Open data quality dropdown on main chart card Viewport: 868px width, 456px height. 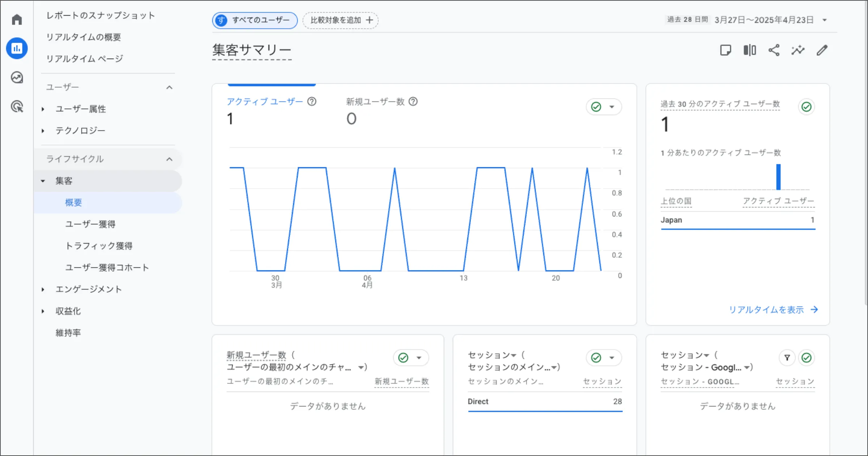[604, 107]
